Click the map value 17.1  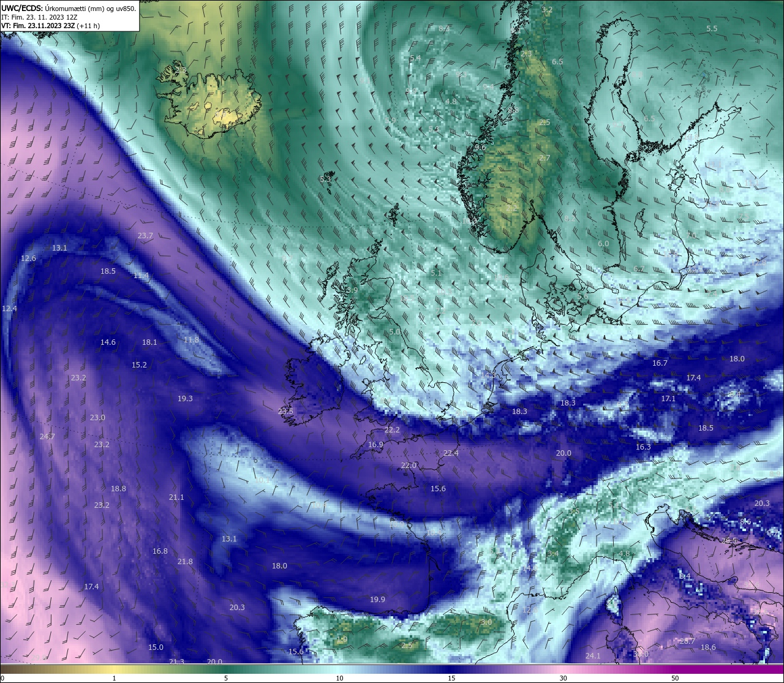click(x=668, y=399)
